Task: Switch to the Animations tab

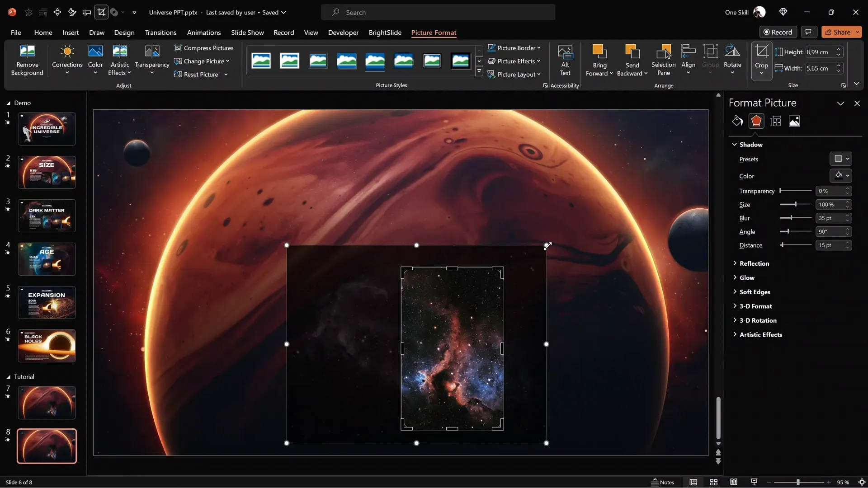Action: click(x=204, y=33)
